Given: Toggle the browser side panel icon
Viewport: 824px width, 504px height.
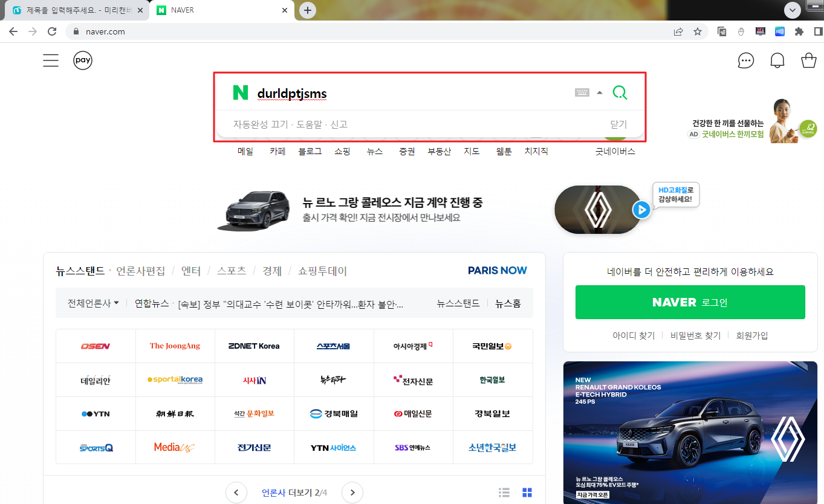Looking at the screenshot, I should tap(818, 31).
